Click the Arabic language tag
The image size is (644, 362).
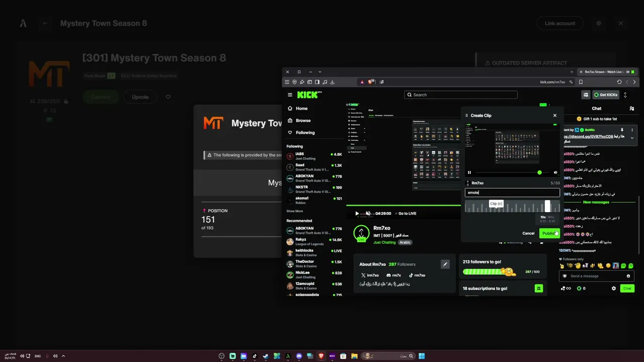coord(405,242)
